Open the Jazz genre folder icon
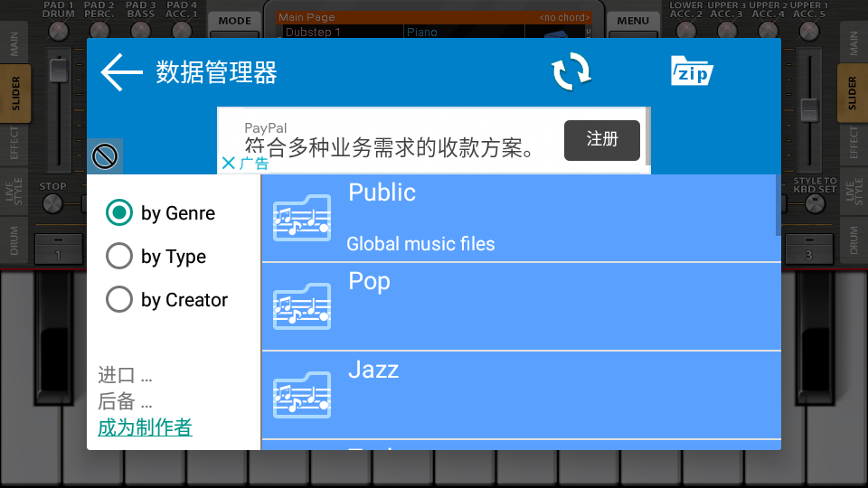Viewport: 868px width, 488px height. point(302,395)
